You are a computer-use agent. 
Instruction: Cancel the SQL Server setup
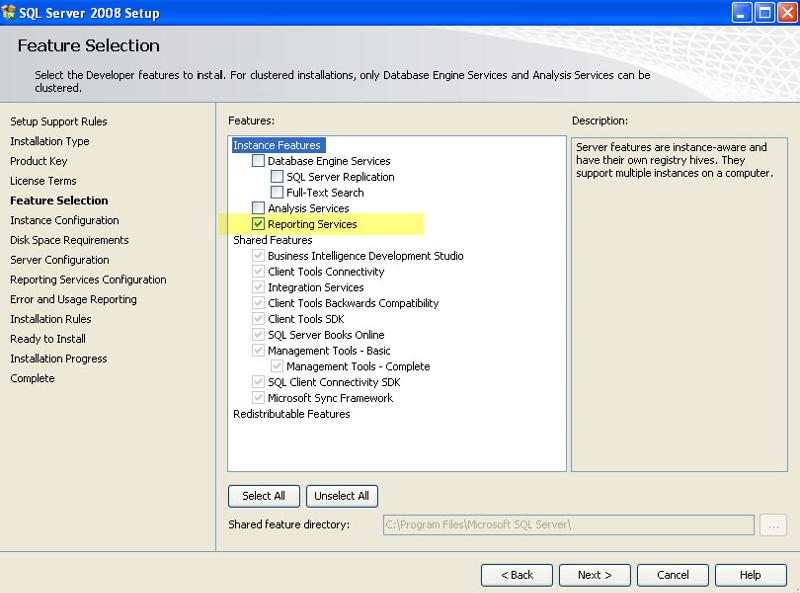pyautogui.click(x=672, y=575)
